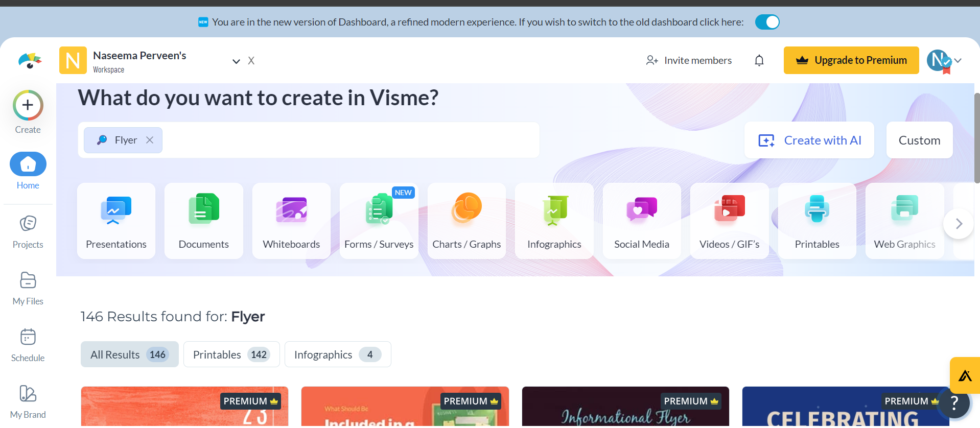Screen dimensions: 980x428
Task: Select the Presentations category
Action: click(x=116, y=221)
